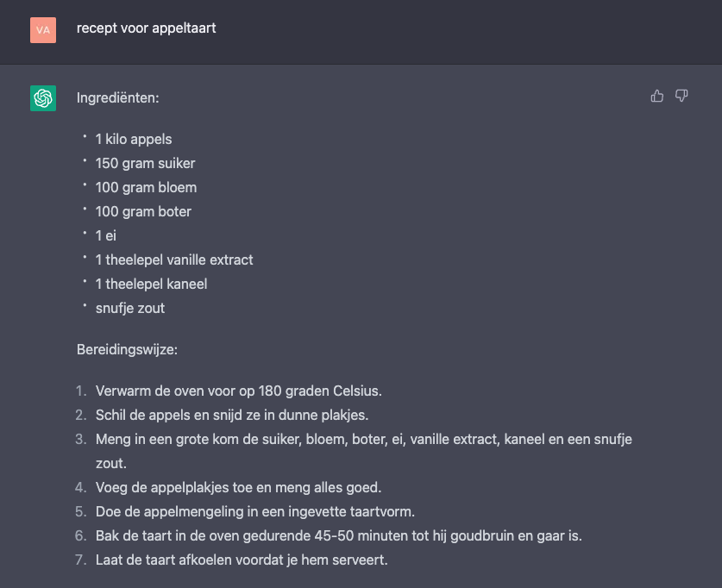Click the 'Bereidingswijze:' heading
Image resolution: width=722 pixels, height=588 pixels.
pyautogui.click(x=127, y=349)
